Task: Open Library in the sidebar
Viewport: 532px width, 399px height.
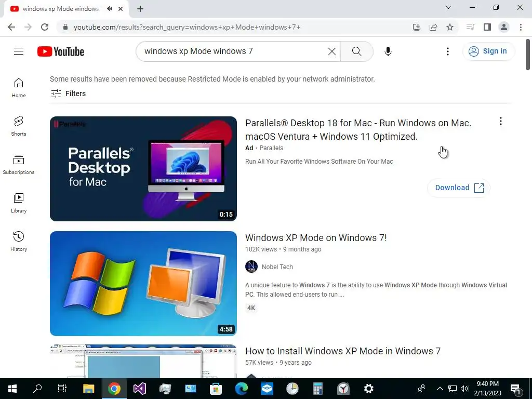Action: coord(19,203)
